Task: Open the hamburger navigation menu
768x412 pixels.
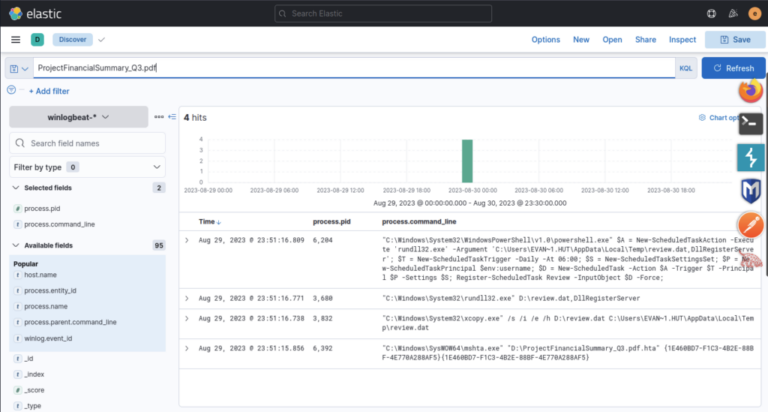Action: 16,39
